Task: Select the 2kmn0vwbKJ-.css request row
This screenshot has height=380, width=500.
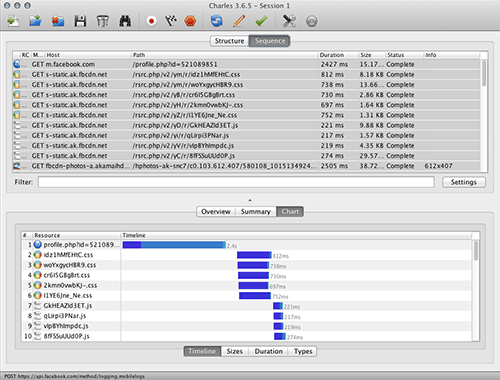Action: click(247, 105)
